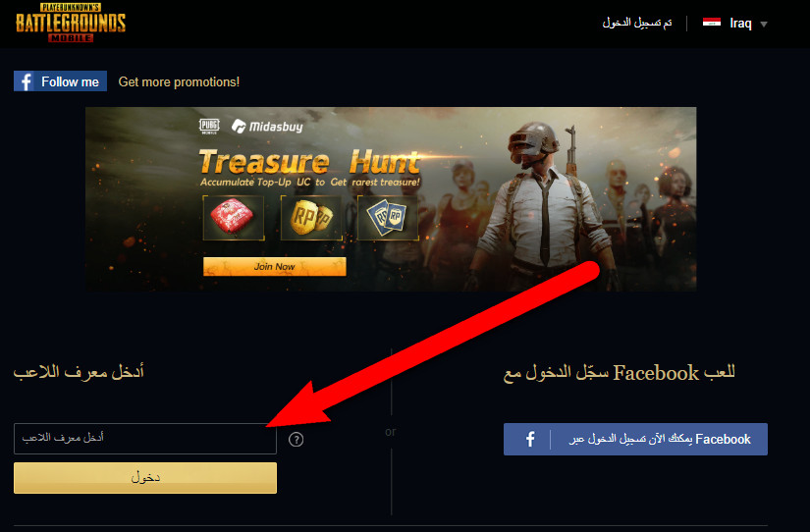Click the f icon on Facebook login button
The image size is (810, 532).
click(530, 439)
